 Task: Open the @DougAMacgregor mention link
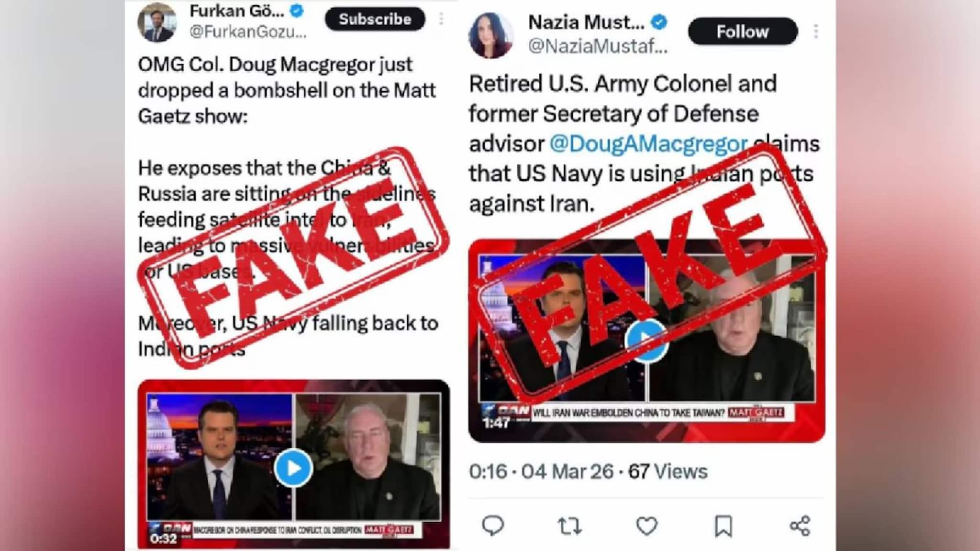(648, 143)
